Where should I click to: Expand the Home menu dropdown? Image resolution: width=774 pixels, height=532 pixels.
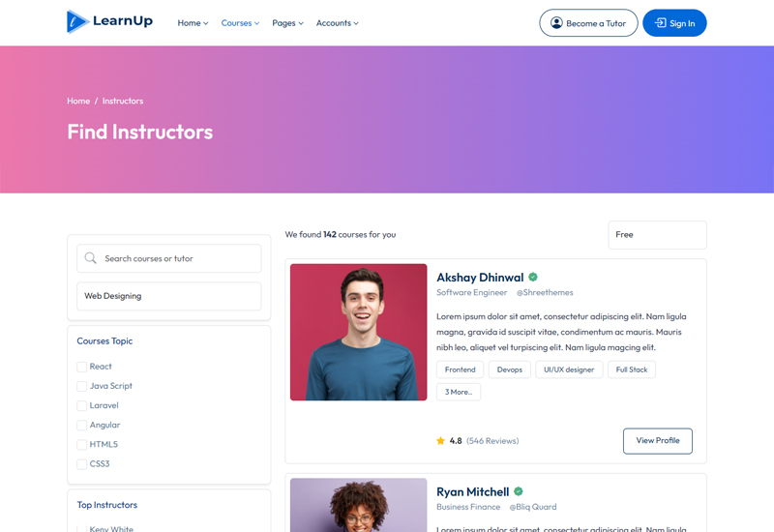click(193, 23)
